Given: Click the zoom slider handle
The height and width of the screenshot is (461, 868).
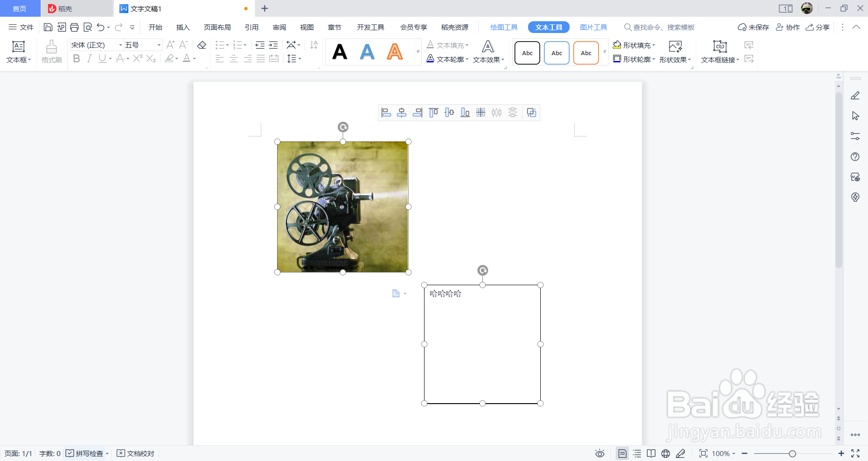Looking at the screenshot, I should coord(792,453).
